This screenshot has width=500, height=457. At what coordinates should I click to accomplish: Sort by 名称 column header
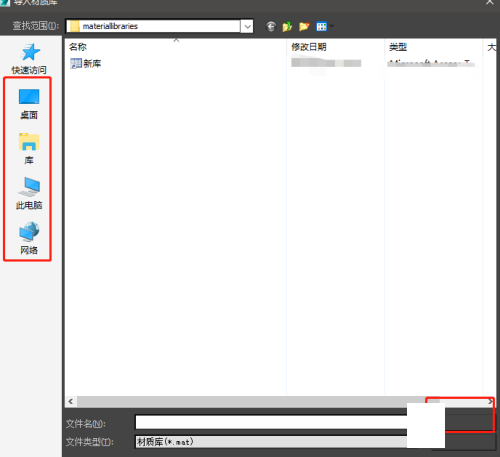(x=176, y=47)
